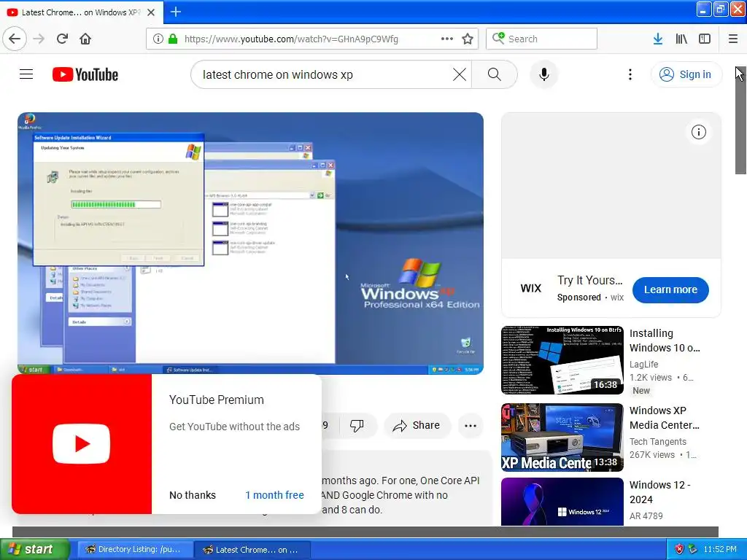Select Latest Chrome taskbar window button
Image resolution: width=747 pixels, height=560 pixels.
tap(252, 549)
